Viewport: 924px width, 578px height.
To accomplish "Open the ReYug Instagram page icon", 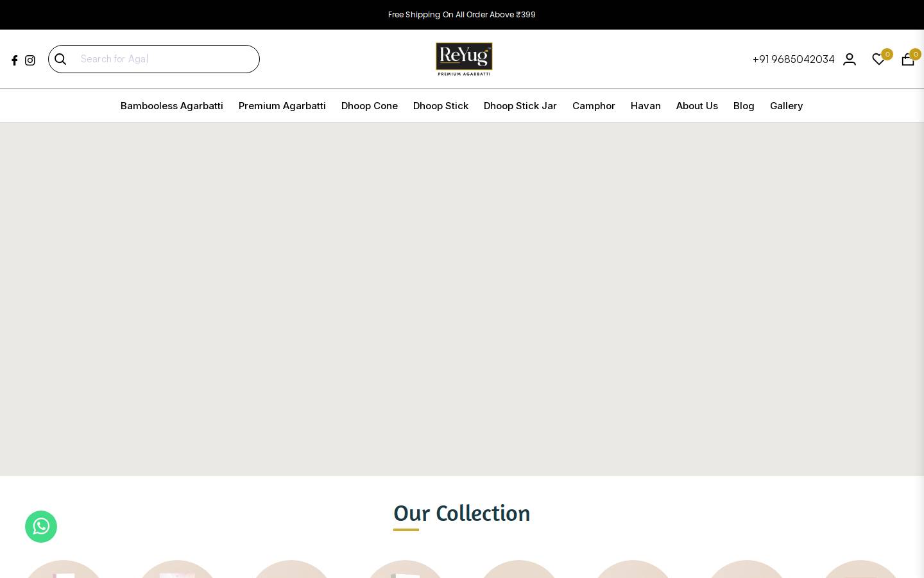I will click(30, 60).
